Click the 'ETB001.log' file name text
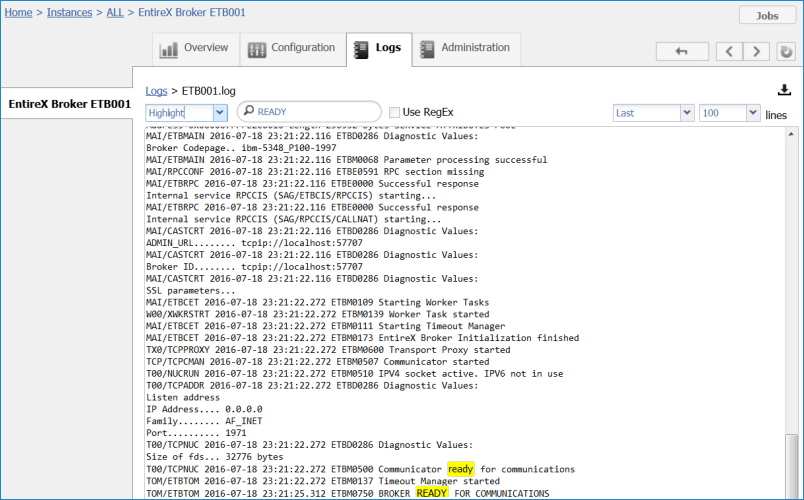 [x=209, y=91]
